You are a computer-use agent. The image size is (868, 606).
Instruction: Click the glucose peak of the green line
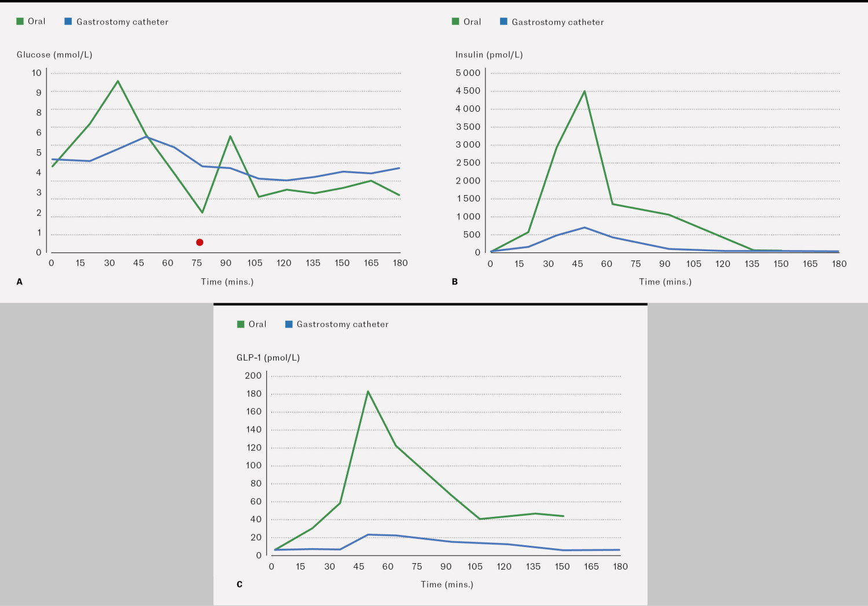(119, 81)
